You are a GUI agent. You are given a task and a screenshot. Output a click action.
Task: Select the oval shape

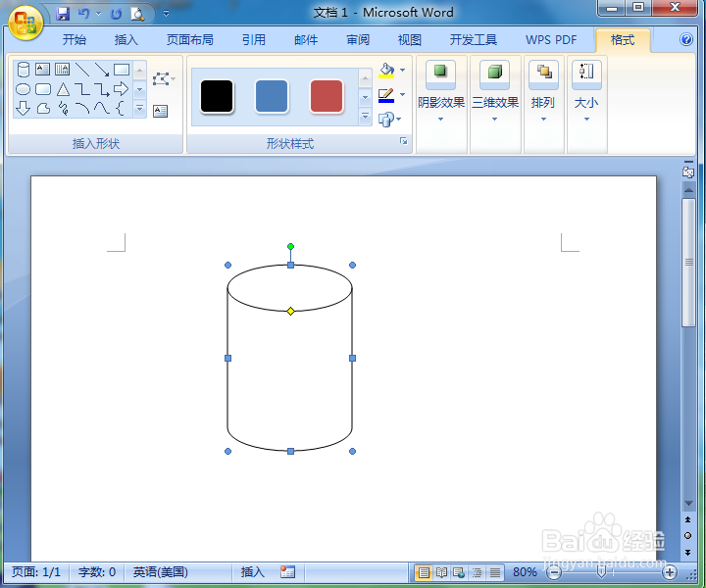[x=23, y=89]
